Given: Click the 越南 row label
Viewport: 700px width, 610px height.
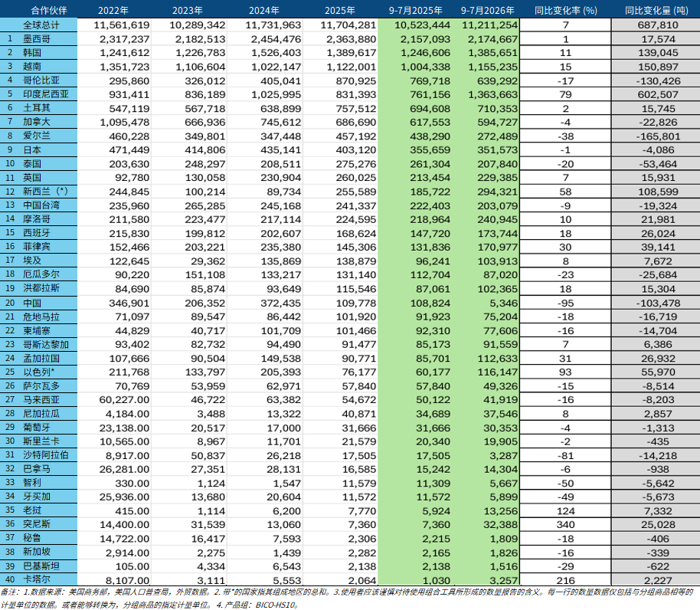Looking at the screenshot, I should [32, 67].
